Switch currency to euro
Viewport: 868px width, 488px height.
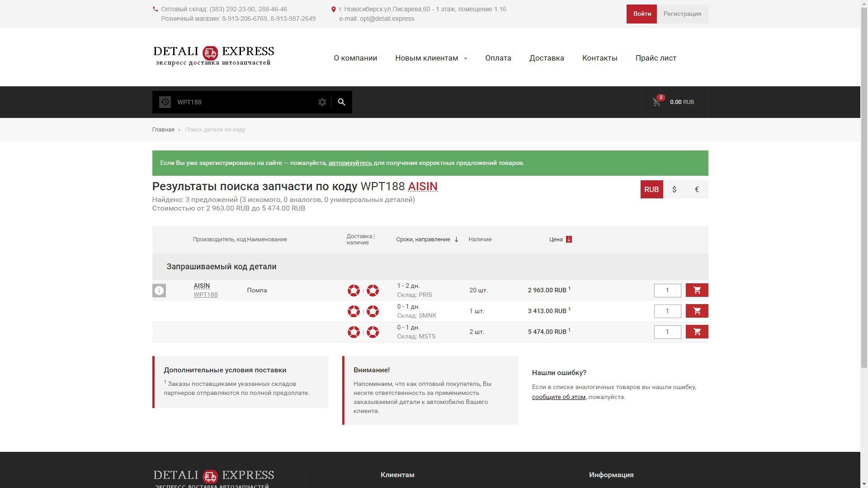click(x=697, y=189)
